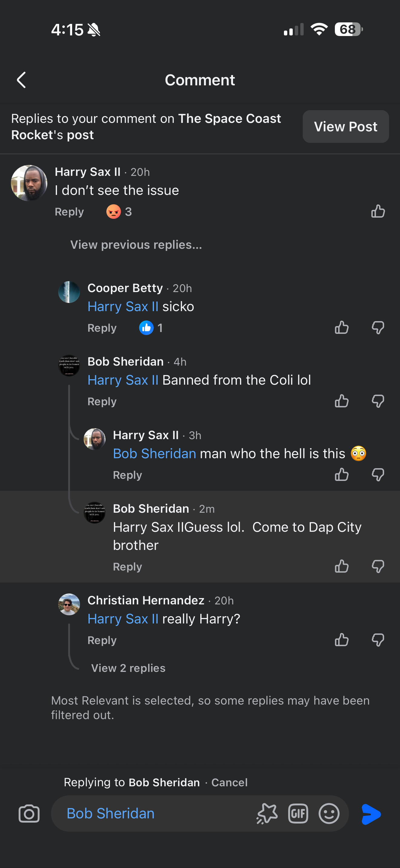Reply to Cooper Betty's comment
This screenshot has height=868, width=400.
tap(102, 328)
